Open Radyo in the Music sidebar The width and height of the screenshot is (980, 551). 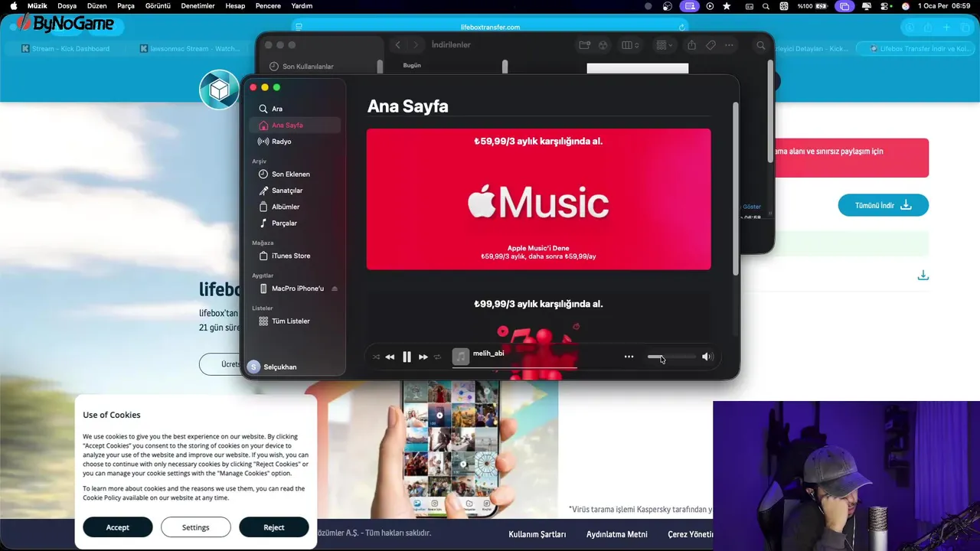click(295, 142)
